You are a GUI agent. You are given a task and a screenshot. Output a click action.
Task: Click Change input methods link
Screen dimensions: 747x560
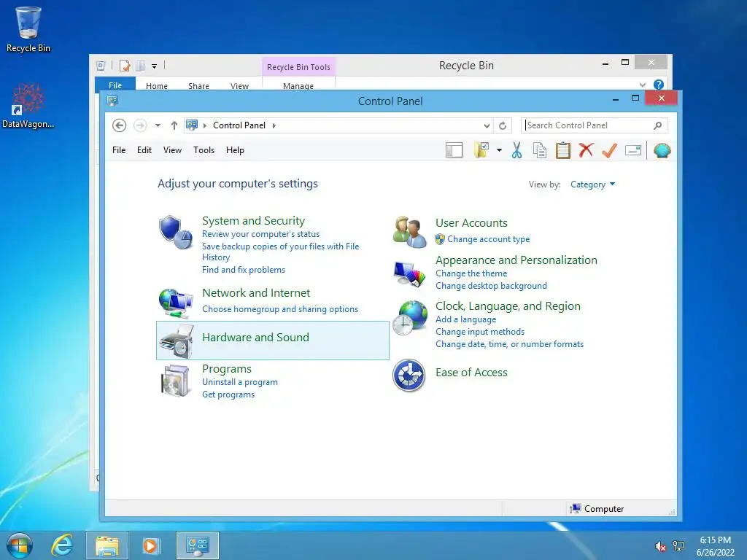[x=480, y=332]
